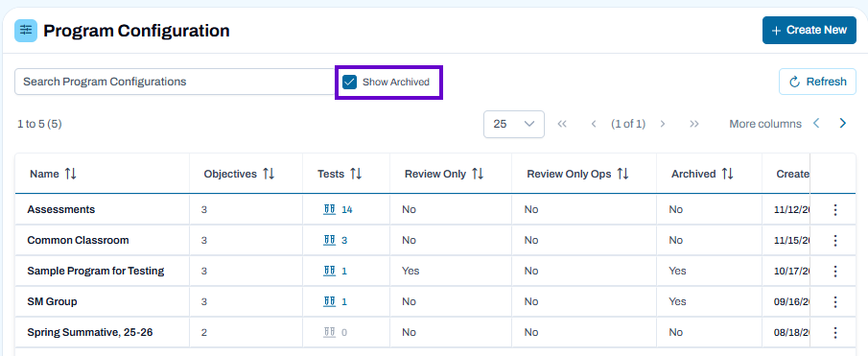Show previous columns using left chevron

(x=816, y=124)
